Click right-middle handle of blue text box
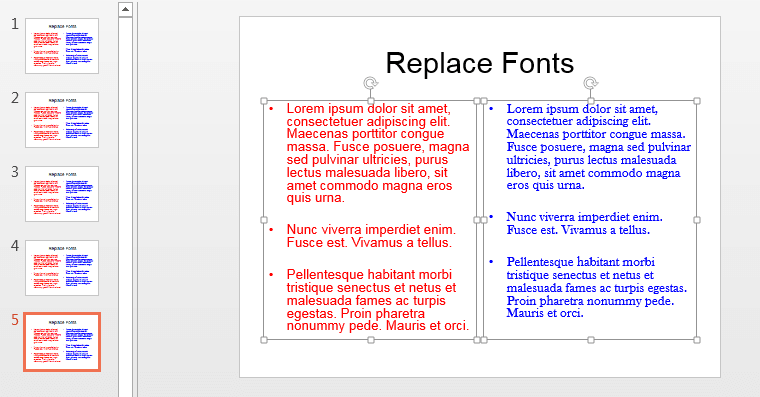 tap(697, 220)
